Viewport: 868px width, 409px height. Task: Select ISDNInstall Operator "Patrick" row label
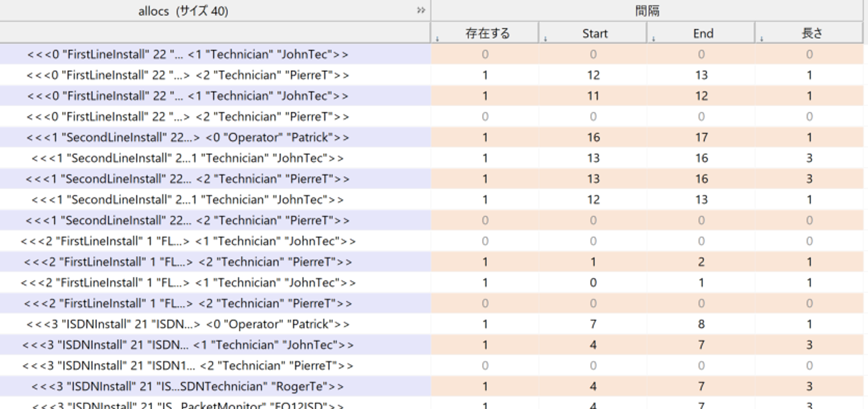pyautogui.click(x=188, y=324)
